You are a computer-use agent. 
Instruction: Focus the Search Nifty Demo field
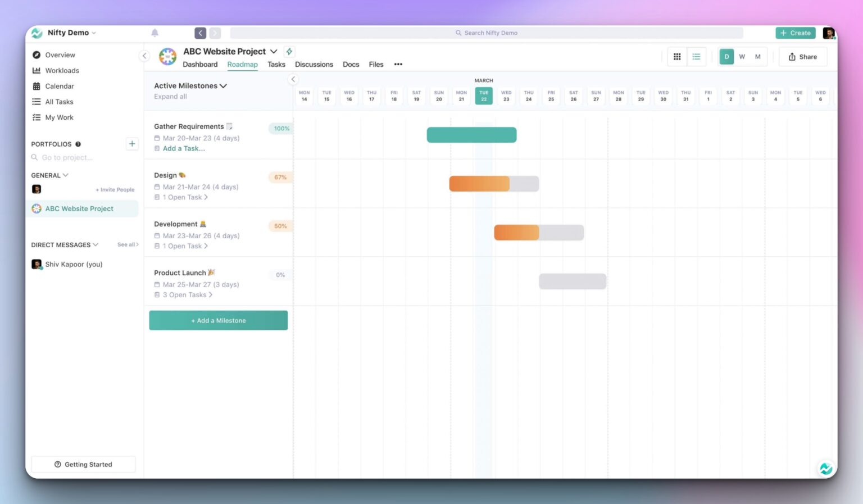click(x=487, y=33)
